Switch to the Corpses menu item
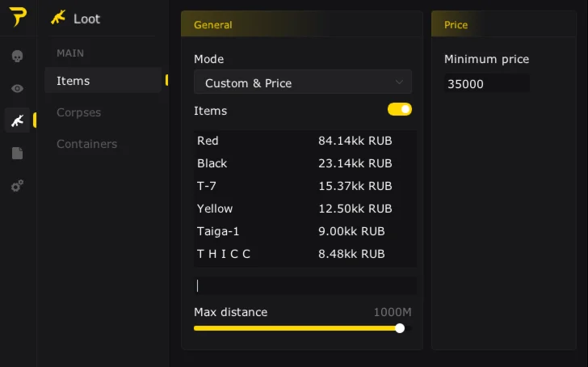The width and height of the screenshot is (588, 367). pyautogui.click(x=78, y=112)
